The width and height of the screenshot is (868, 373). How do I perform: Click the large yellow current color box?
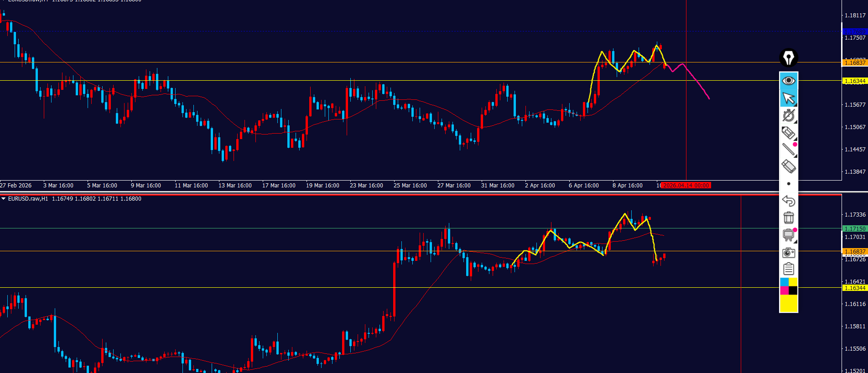788,303
